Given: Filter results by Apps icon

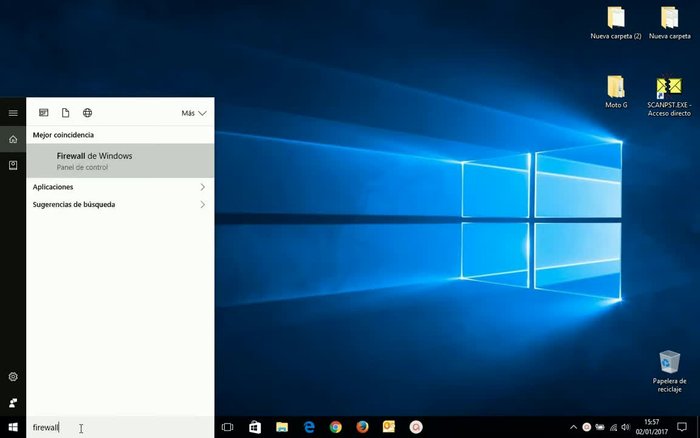Looking at the screenshot, I should click(43, 113).
